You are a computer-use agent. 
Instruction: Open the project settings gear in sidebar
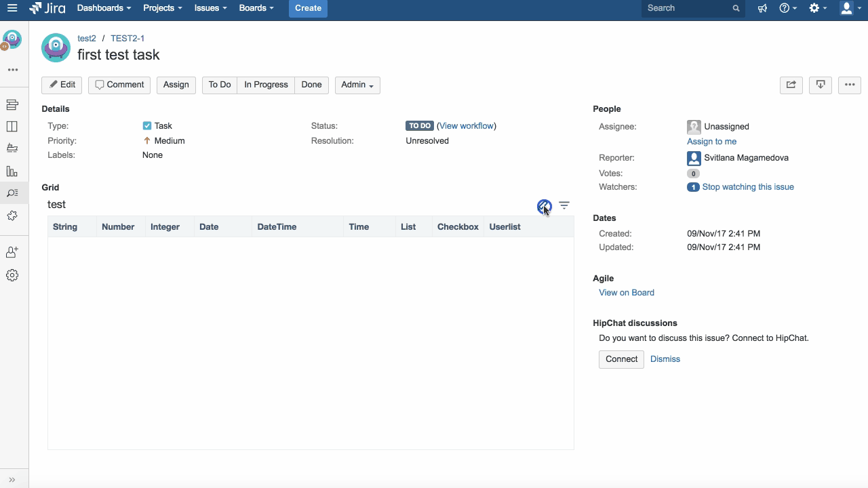pos(12,275)
